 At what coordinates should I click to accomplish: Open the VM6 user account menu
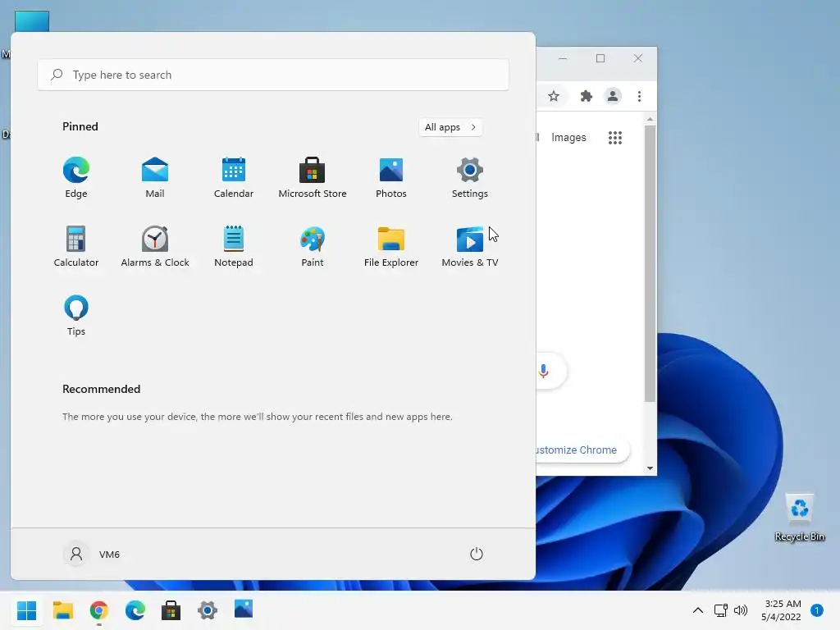click(92, 554)
